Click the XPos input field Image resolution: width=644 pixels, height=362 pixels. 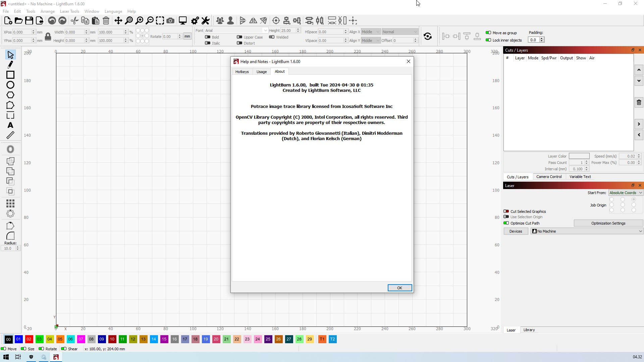[23, 32]
